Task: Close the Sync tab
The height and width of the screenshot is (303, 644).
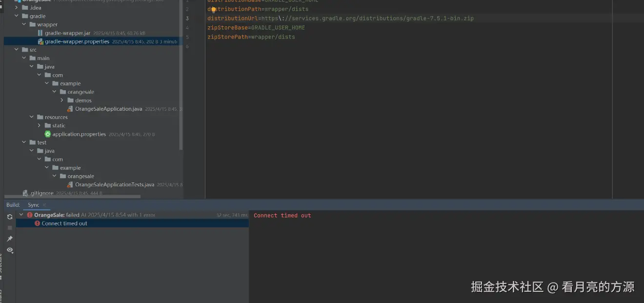Action: [44, 205]
